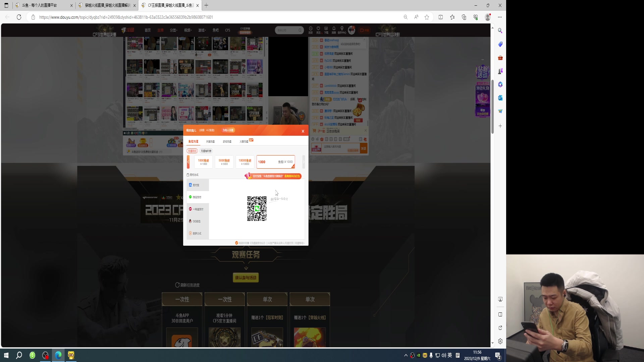Open Outlook icon in Edge sidebar
This screenshot has height=362, width=644.
point(500,98)
